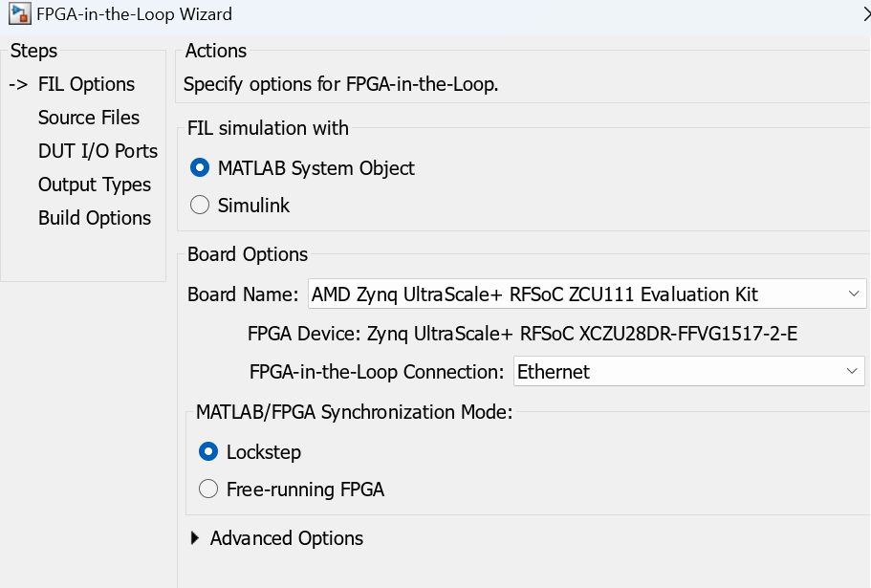Close the FPGA-in-the-Loop Wizard window
The image size is (871, 588).
point(865,14)
